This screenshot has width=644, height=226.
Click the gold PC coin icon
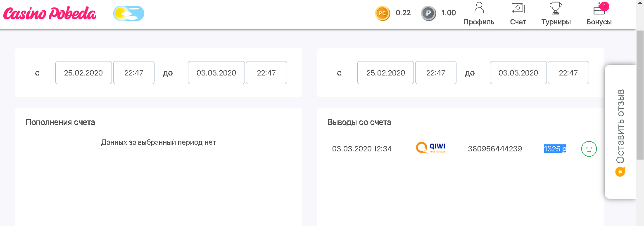point(383,13)
